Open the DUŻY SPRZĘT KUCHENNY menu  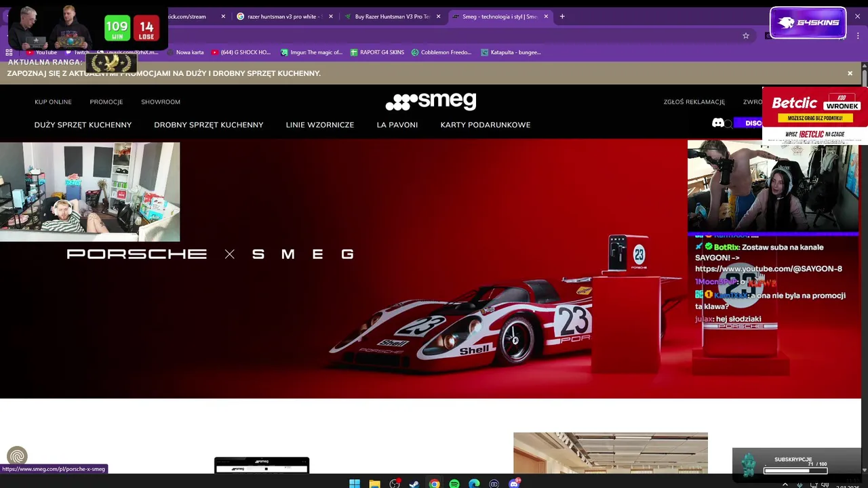pyautogui.click(x=83, y=125)
